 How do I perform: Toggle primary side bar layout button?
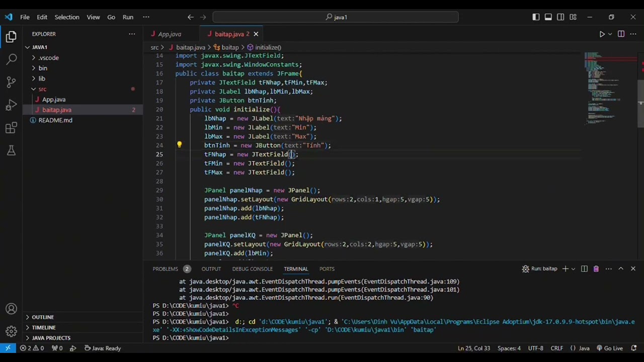(536, 17)
